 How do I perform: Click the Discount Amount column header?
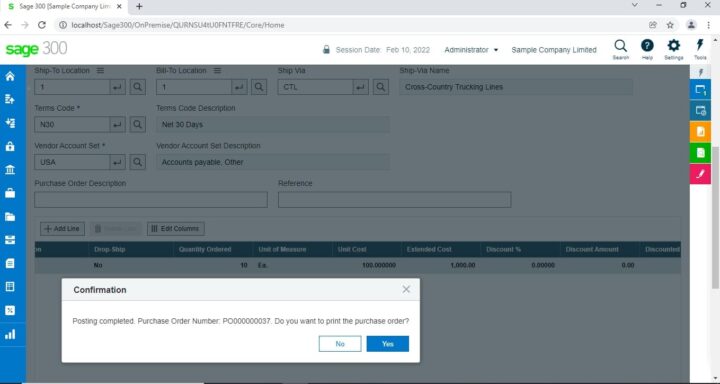pyautogui.click(x=599, y=249)
